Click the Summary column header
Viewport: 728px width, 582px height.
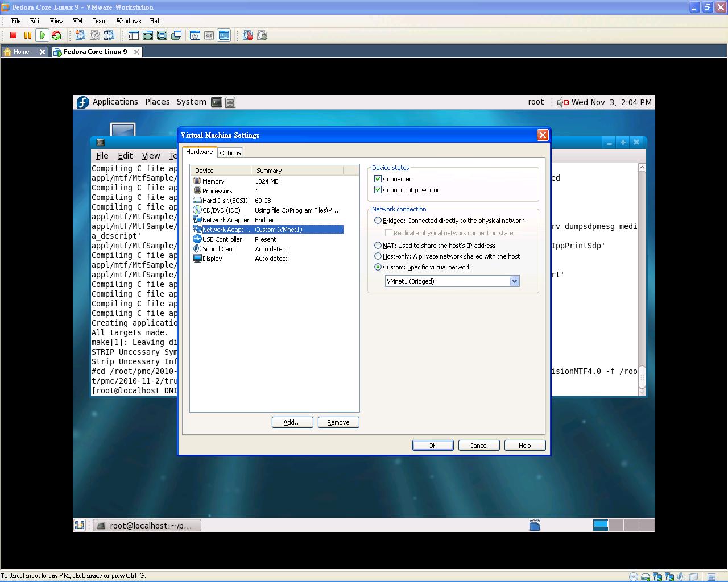(297, 171)
